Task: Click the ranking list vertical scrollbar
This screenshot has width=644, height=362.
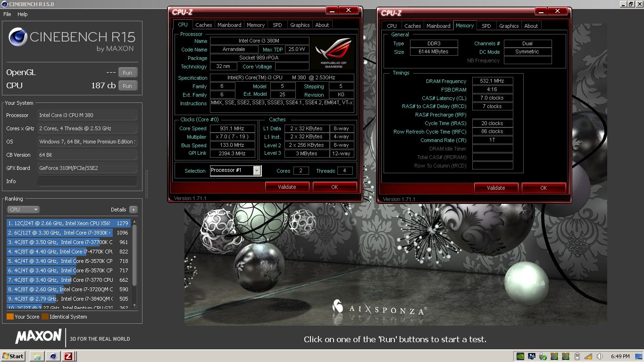Action: click(134, 263)
